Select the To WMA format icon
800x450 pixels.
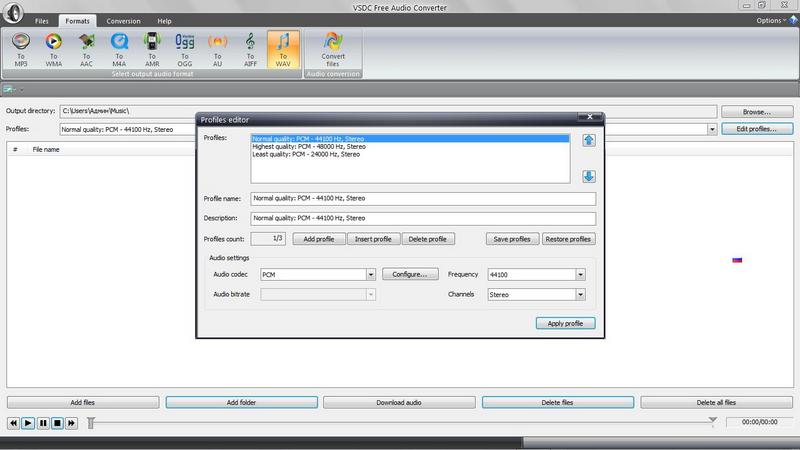pos(54,49)
